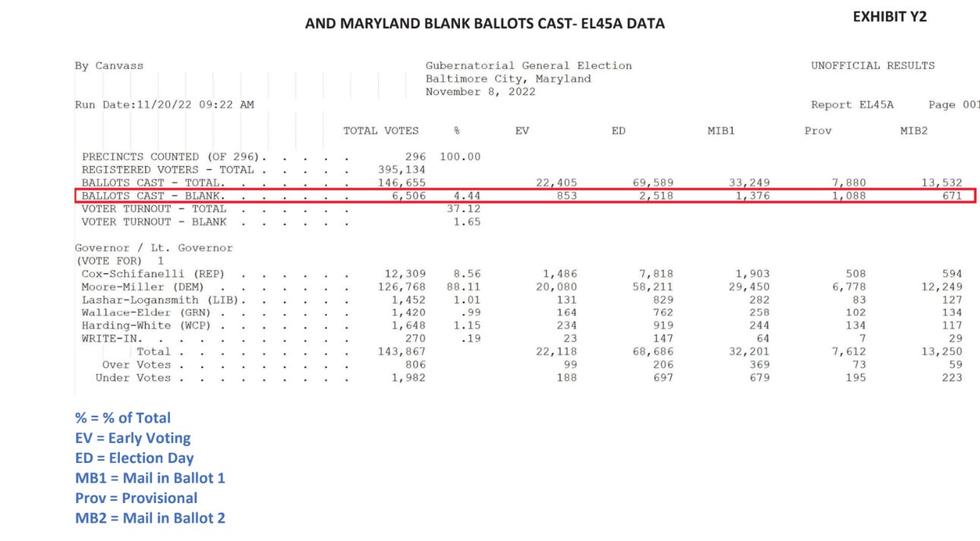Click 'Governor / Lt. Governor' contest heading

click(153, 248)
